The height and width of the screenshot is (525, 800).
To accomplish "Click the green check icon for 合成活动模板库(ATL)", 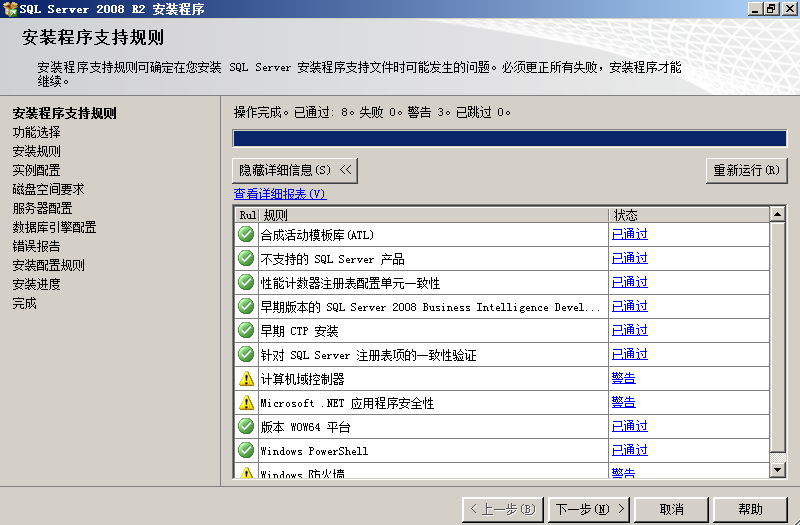I will tap(246, 234).
